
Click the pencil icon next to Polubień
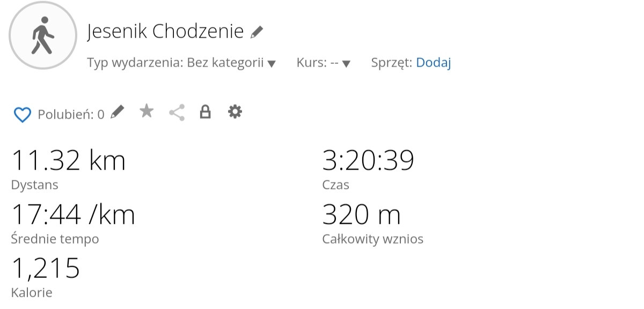pyautogui.click(x=117, y=112)
